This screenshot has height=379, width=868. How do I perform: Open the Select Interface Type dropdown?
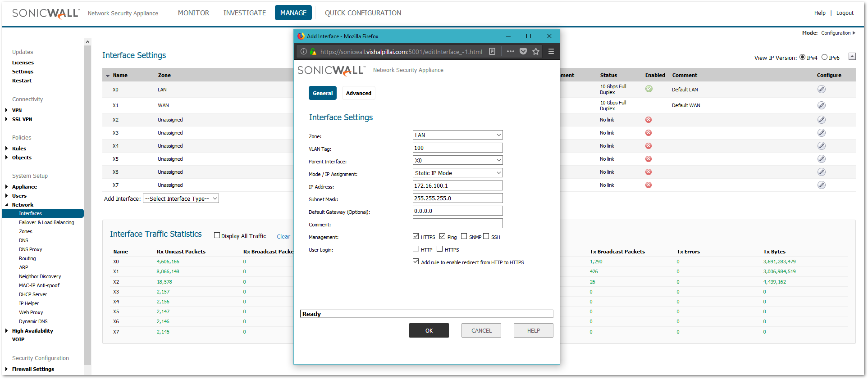coord(181,199)
